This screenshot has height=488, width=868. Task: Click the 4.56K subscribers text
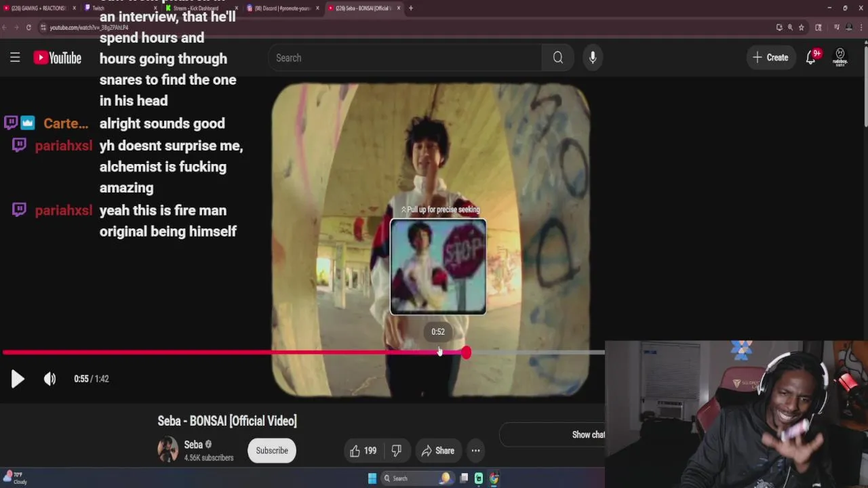coord(209,458)
